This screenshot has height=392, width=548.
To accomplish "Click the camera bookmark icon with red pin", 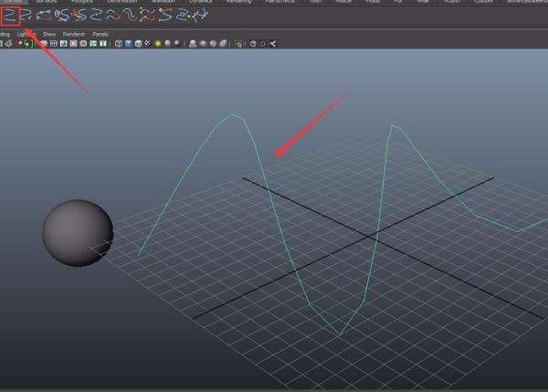I will pyautogui.click(x=18, y=44).
